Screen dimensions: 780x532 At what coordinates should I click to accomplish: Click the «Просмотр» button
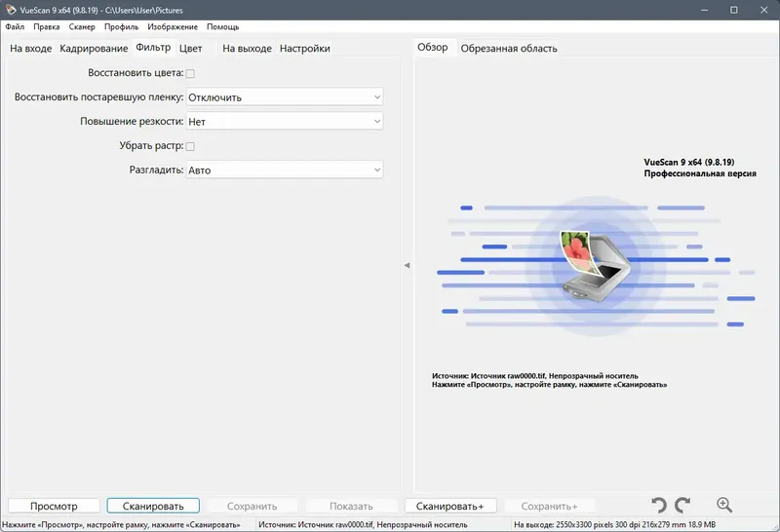click(54, 506)
